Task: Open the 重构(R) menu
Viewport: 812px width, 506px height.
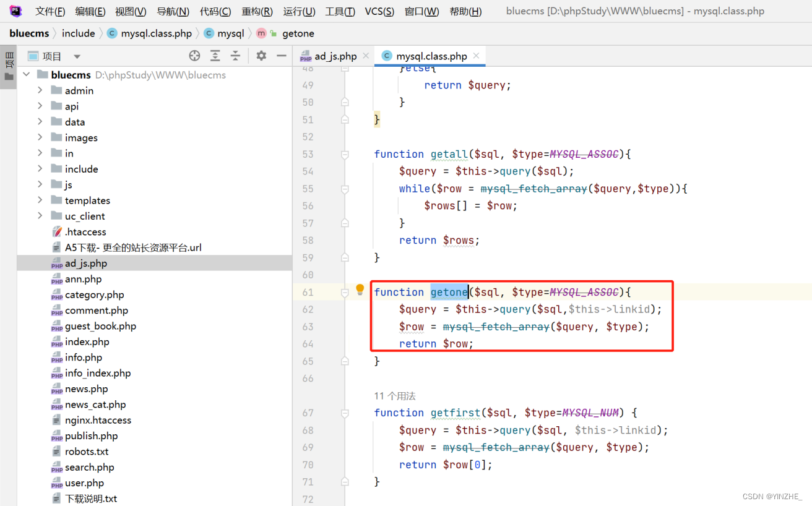Action: coord(257,11)
